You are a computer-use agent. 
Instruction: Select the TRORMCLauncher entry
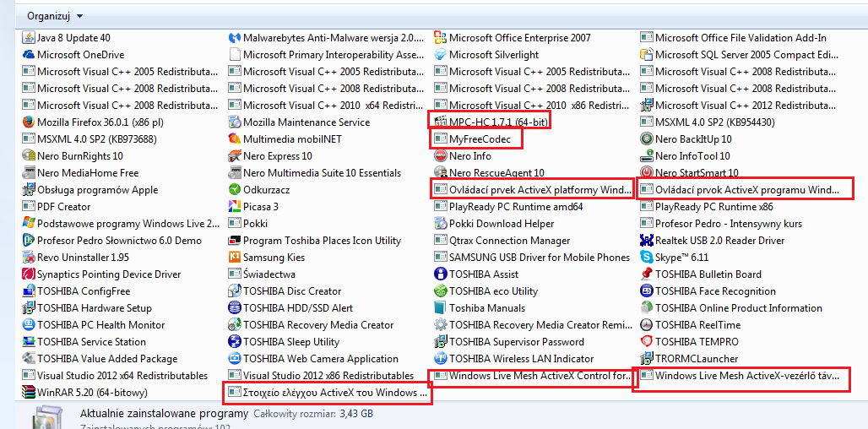(689, 359)
